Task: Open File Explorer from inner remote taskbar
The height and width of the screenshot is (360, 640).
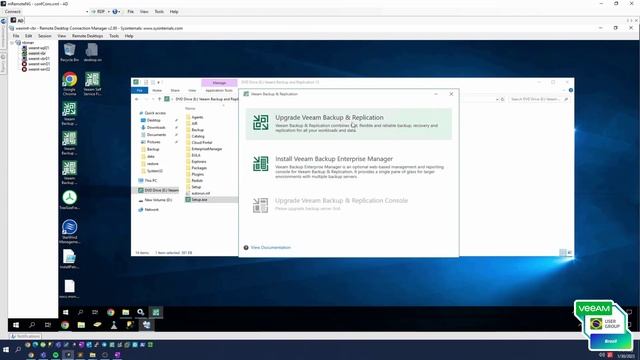Action: point(126,312)
